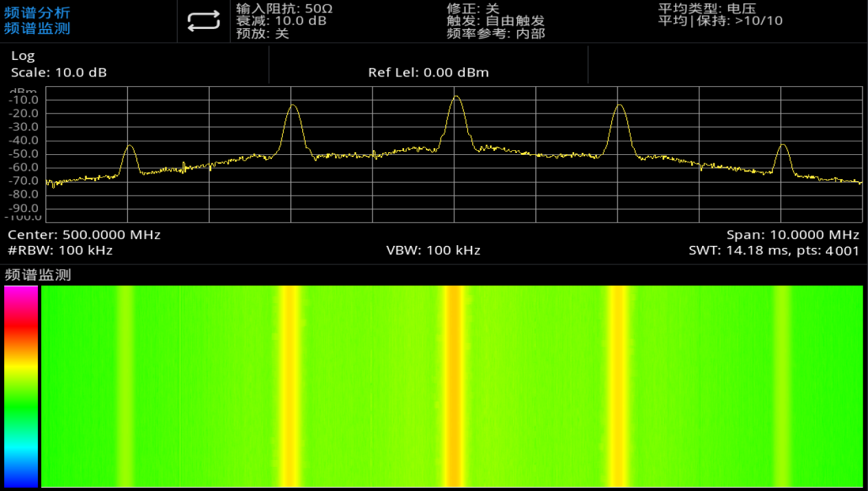This screenshot has height=491, width=868.
Task: Click the Span 10.0000 MHz field
Action: (792, 235)
